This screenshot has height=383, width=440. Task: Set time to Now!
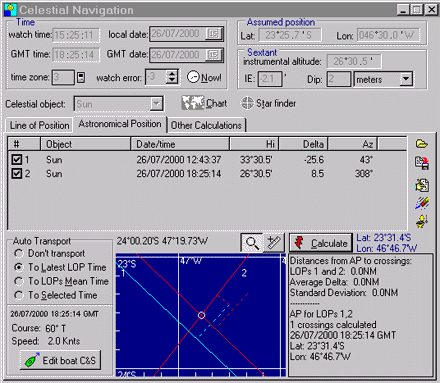point(204,77)
